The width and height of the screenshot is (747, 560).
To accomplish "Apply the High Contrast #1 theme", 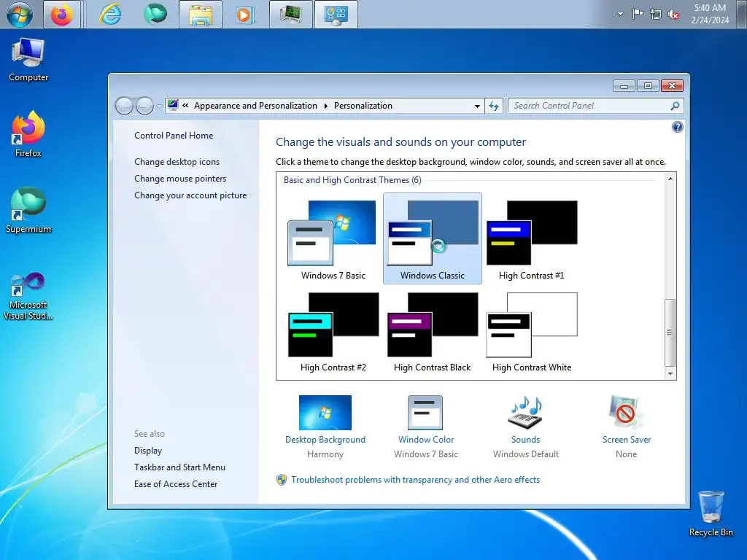I will coord(531,239).
